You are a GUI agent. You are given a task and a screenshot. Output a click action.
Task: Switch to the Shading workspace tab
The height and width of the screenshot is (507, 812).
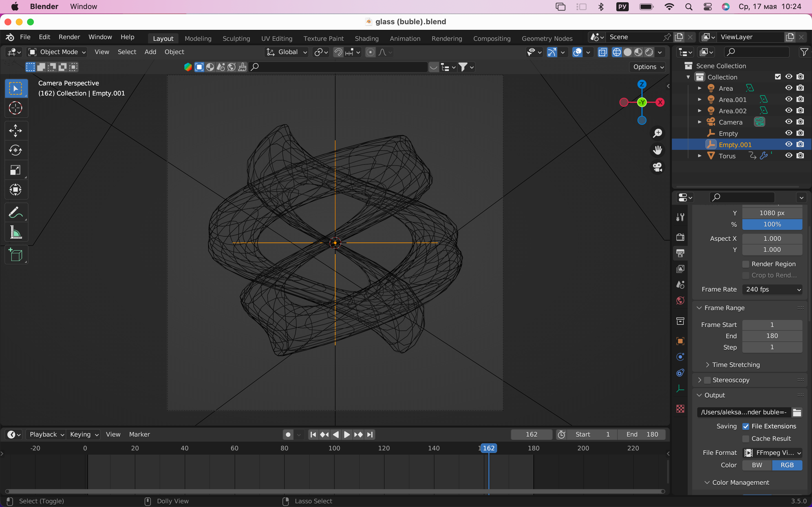coord(366,38)
